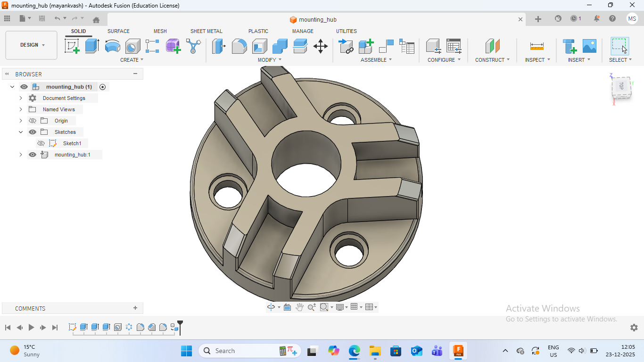Click the Move/Copy arrows icon
The image size is (644, 362).
click(321, 46)
